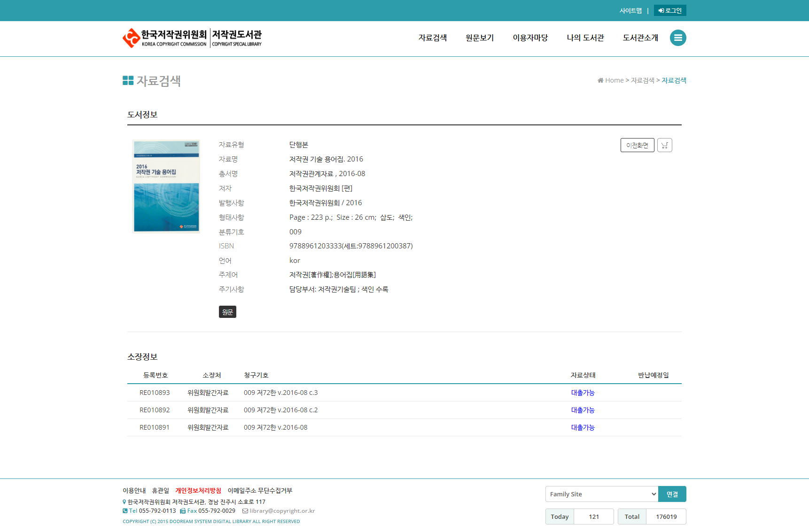Click the book cover thumbnail
The width and height of the screenshot is (809, 532).
pyautogui.click(x=166, y=186)
